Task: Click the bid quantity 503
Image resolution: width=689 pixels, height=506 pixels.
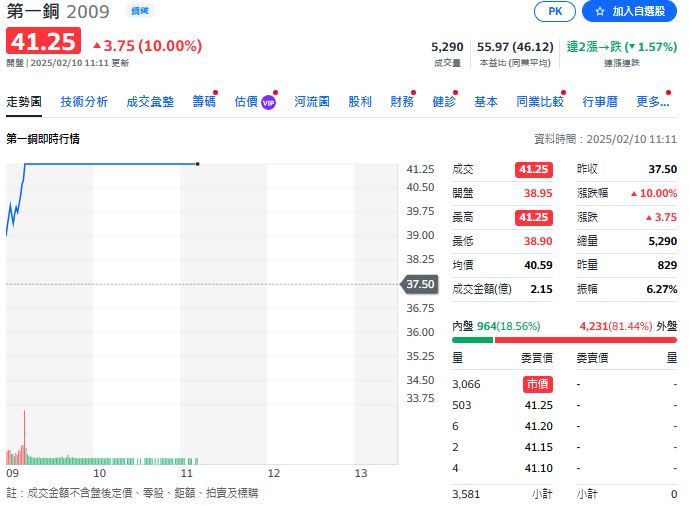Action: pyautogui.click(x=461, y=405)
